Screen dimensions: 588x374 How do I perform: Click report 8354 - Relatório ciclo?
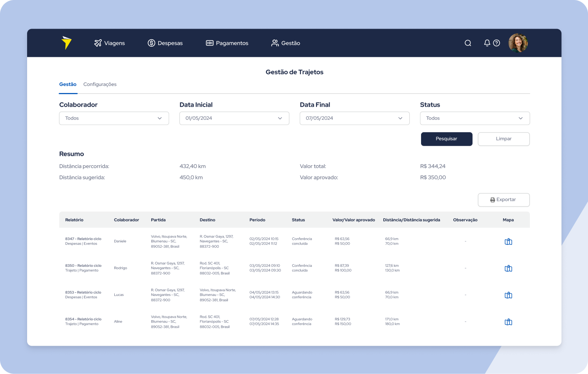[83, 319]
